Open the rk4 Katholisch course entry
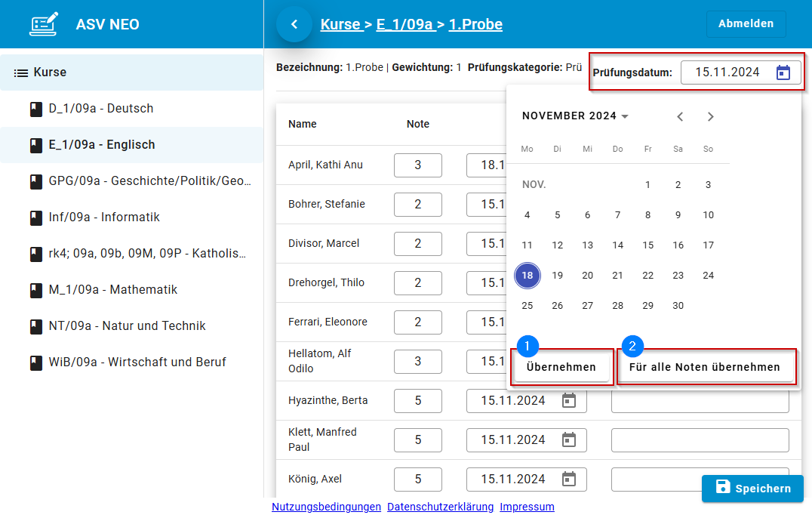Viewport: 812px width, 515px height. click(131, 254)
